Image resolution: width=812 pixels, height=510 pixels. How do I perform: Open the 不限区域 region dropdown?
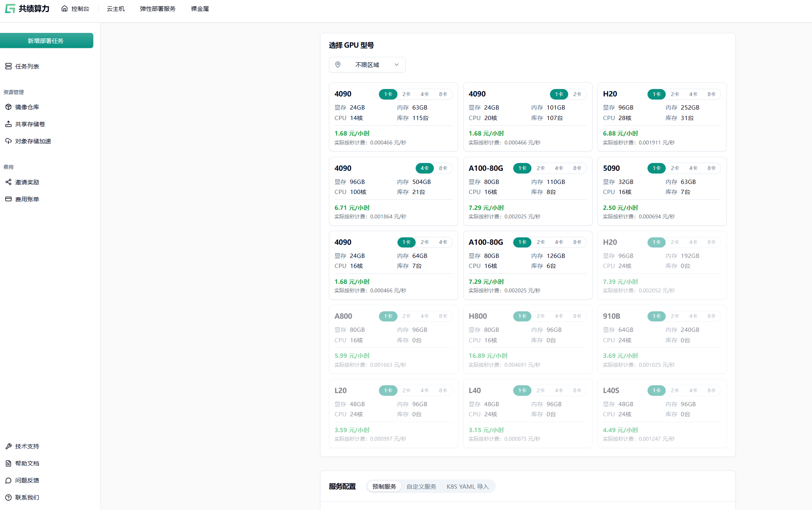coord(367,65)
